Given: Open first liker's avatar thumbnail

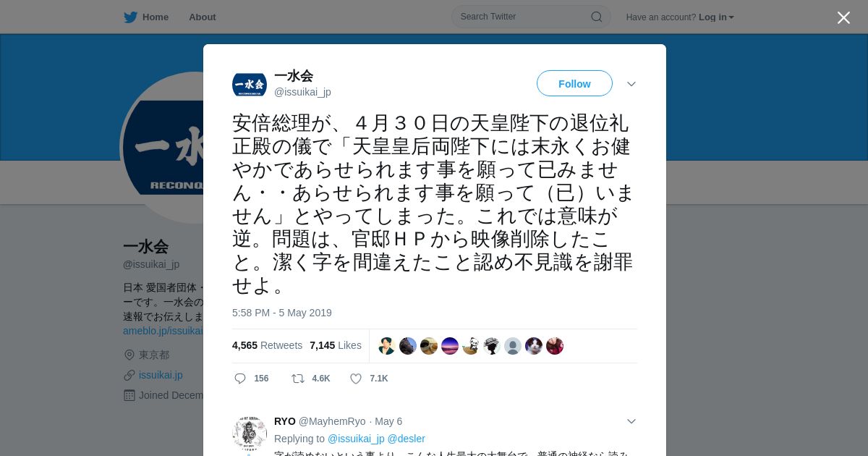Looking at the screenshot, I should tap(387, 346).
